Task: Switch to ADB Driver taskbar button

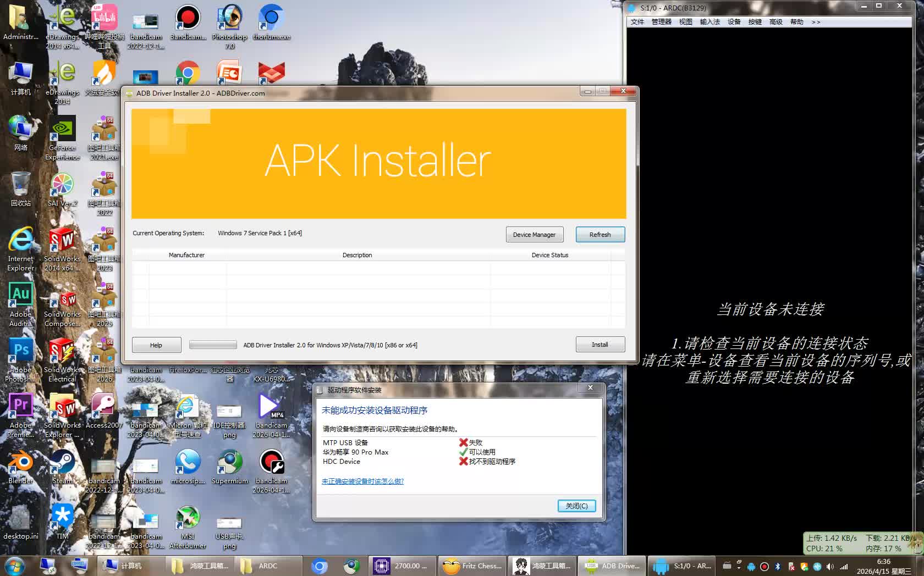Action: point(612,566)
